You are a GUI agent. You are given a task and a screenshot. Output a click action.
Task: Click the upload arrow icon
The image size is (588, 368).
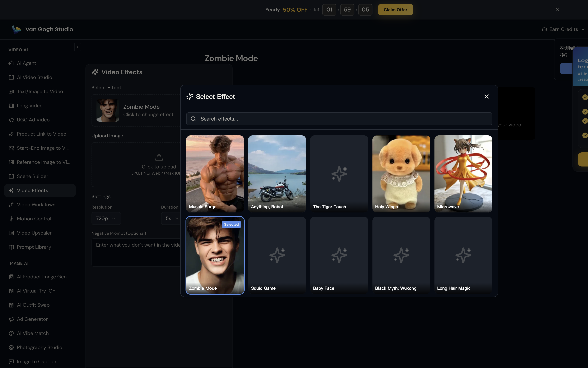tap(159, 157)
